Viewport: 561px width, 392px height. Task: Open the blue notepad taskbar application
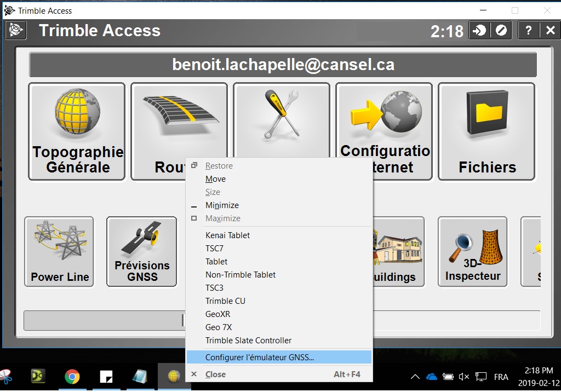140,377
